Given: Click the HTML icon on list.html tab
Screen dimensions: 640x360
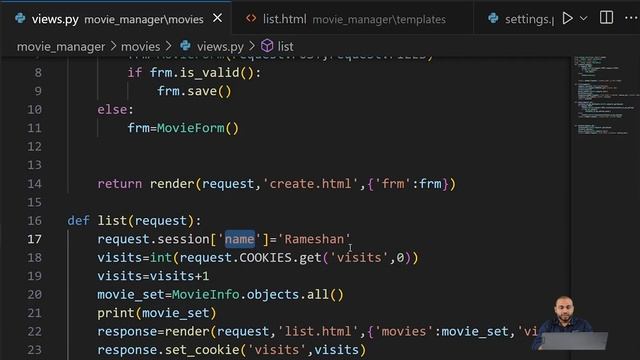Looking at the screenshot, I should pos(251,18).
